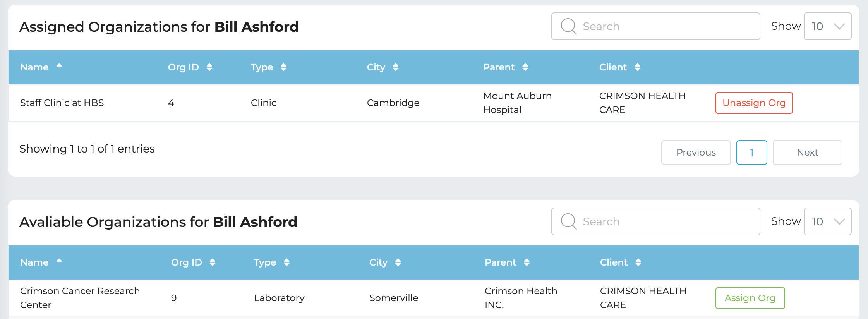868x319 pixels.
Task: Sort assigned table by Org ID arrows
Action: (x=209, y=67)
